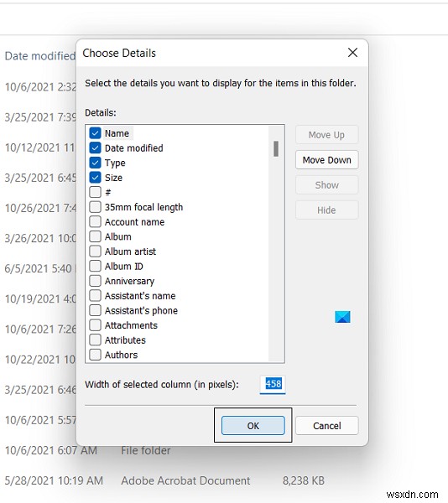Uncheck the Date modified checkbox
Image resolution: width=448 pixels, height=503 pixels.
point(95,148)
